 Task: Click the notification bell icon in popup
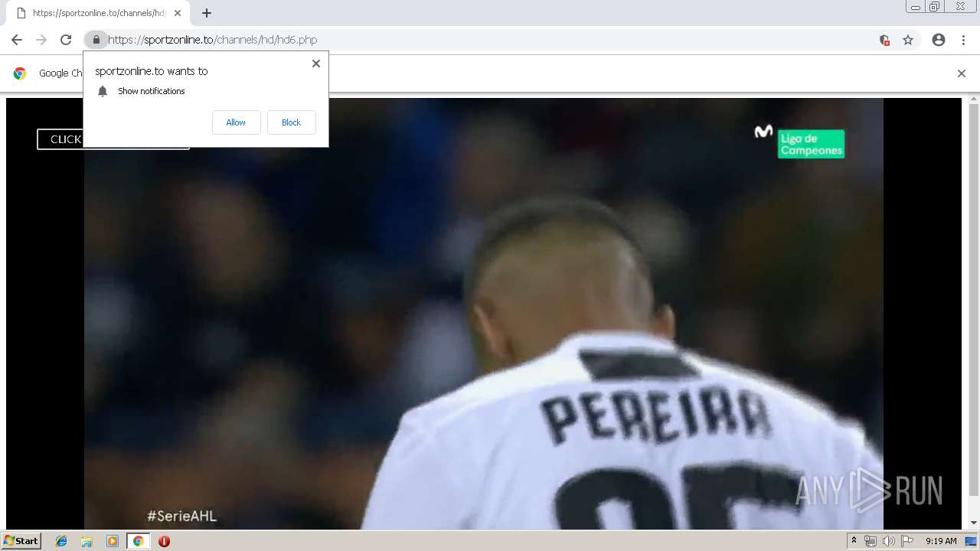point(103,91)
